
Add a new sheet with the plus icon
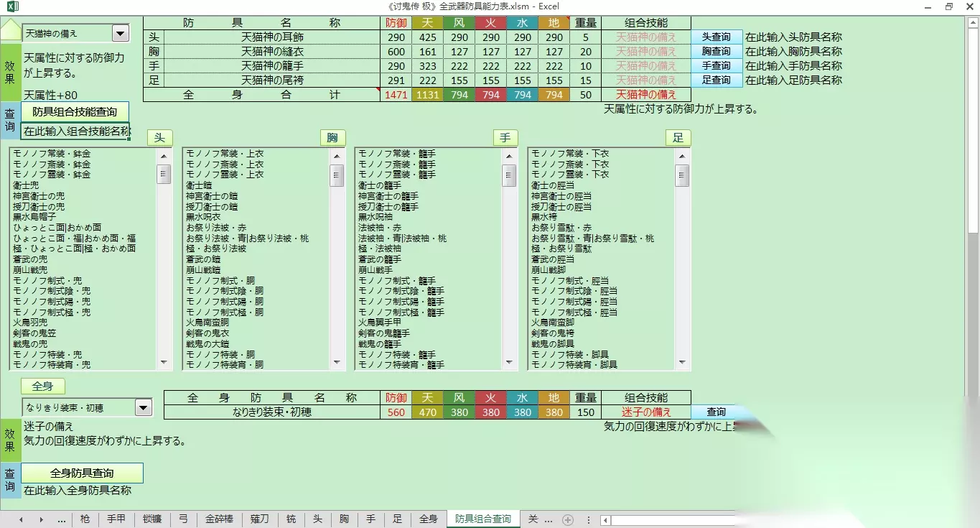click(x=568, y=519)
